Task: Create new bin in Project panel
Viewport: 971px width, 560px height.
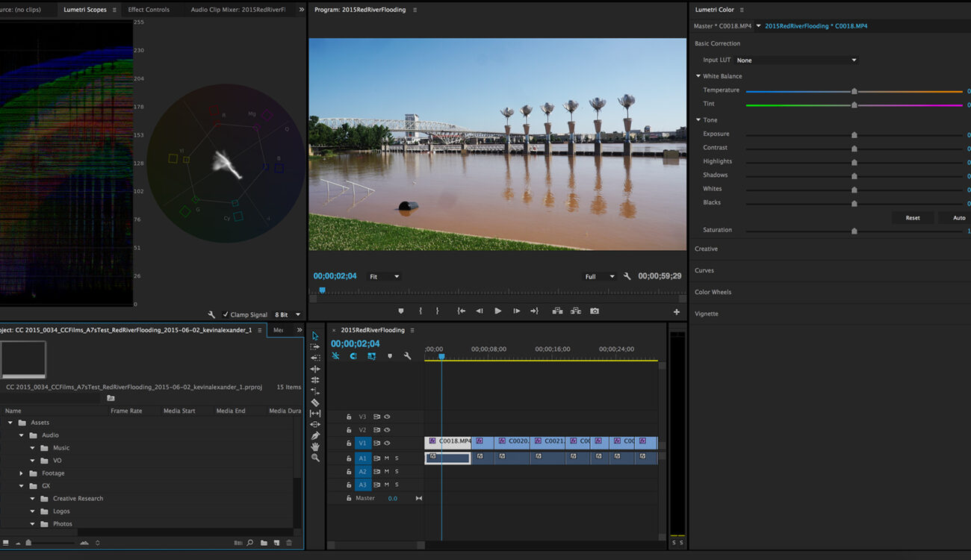Action: [x=264, y=543]
